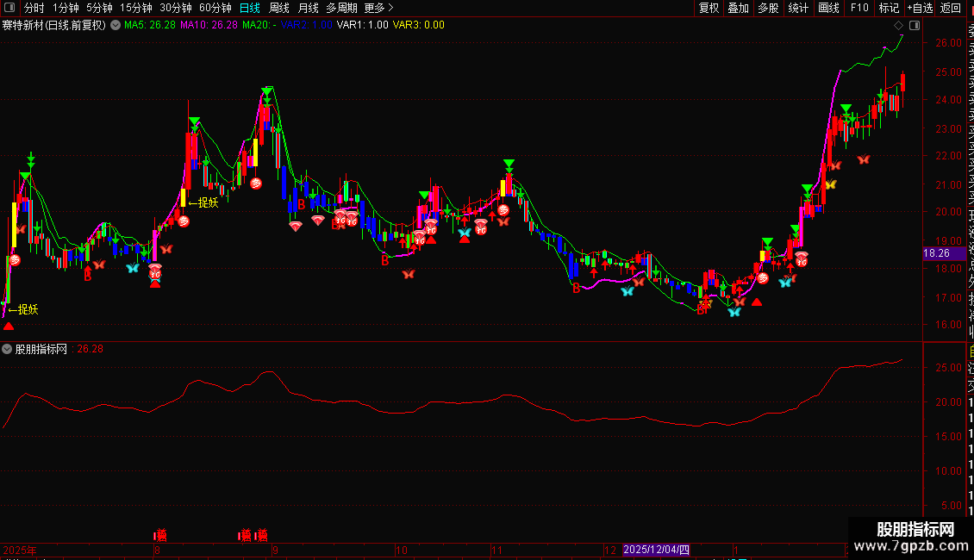The image size is (974, 560).
Task: Open the 股朋指标网 sub-chart indicator dropdown
Action: click(8, 349)
